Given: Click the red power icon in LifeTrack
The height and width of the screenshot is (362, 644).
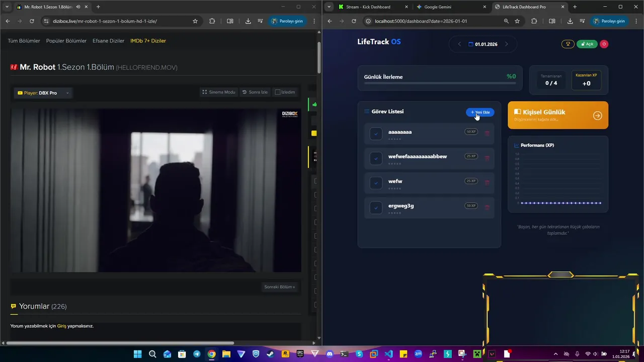Looking at the screenshot, I should pos(604,44).
